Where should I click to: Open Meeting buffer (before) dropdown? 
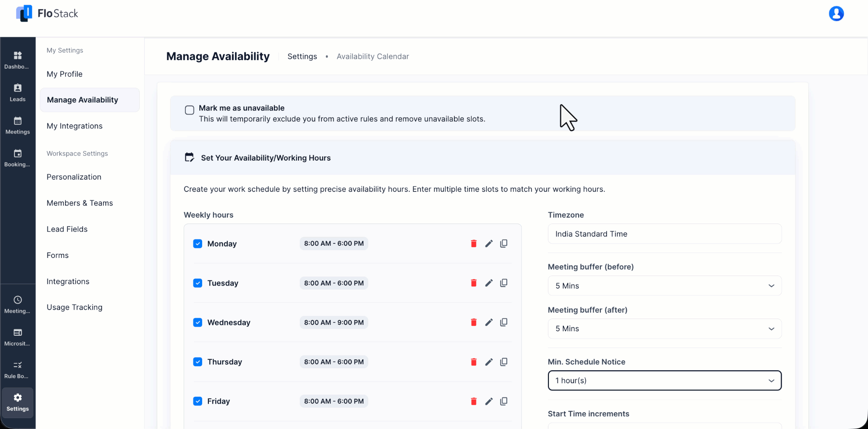[x=665, y=286]
